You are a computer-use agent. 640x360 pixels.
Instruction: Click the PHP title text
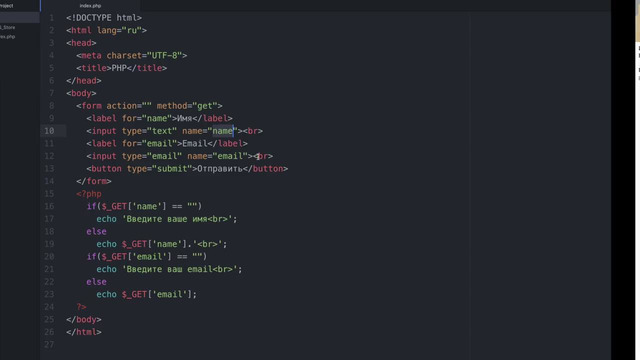point(119,68)
